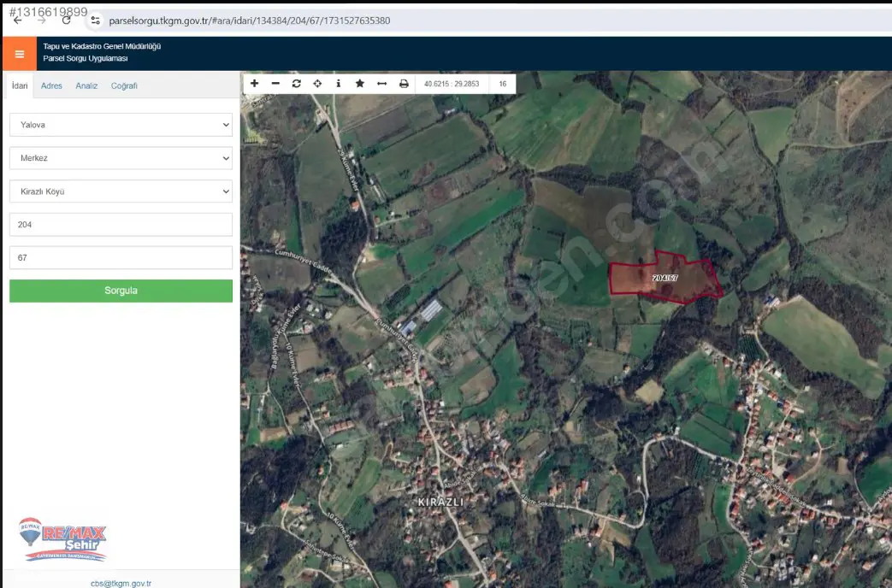The width and height of the screenshot is (892, 588).
Task: Zoom out with the minus icon
Action: pos(275,84)
